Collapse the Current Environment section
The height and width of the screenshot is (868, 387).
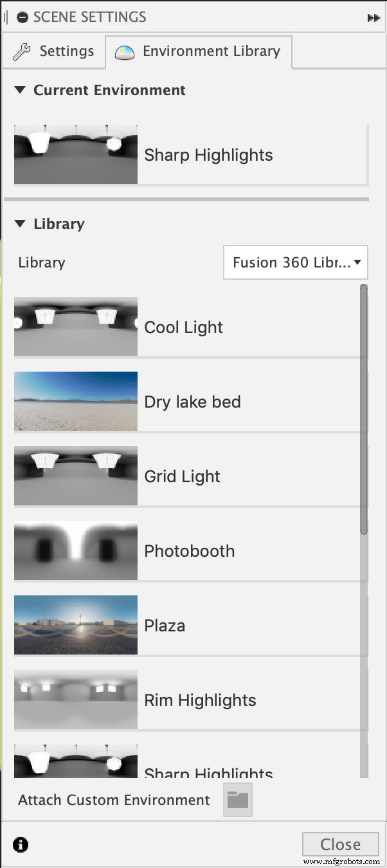point(19,90)
